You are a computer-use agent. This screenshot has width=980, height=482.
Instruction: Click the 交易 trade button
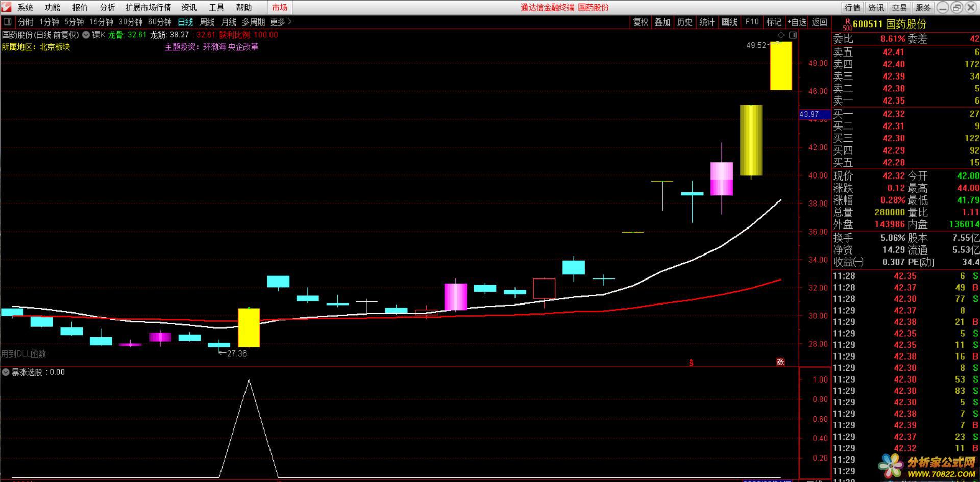coord(899,7)
